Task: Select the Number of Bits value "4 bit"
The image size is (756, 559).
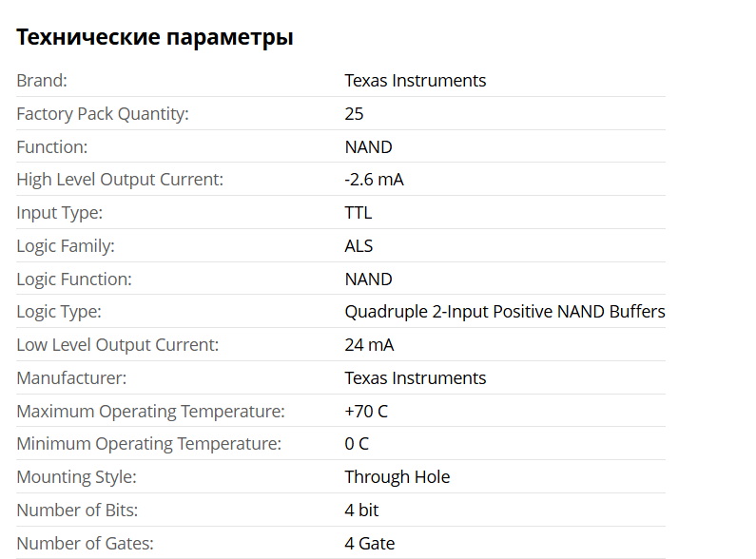Action: pyautogui.click(x=361, y=511)
